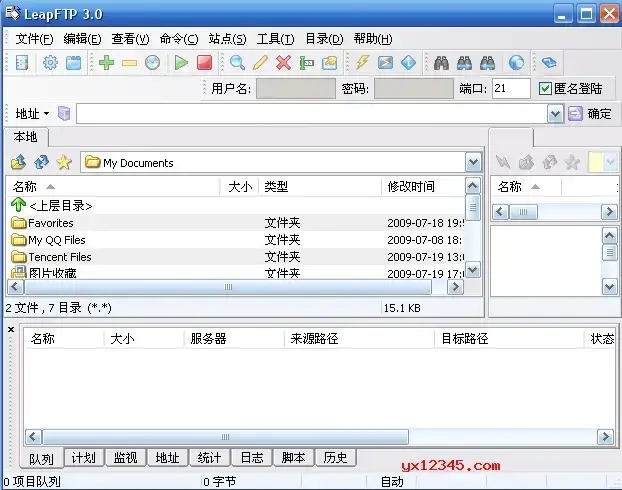Image resolution: width=622 pixels, height=490 pixels.
Task: Switch to the 统计 tab
Action: click(x=209, y=458)
